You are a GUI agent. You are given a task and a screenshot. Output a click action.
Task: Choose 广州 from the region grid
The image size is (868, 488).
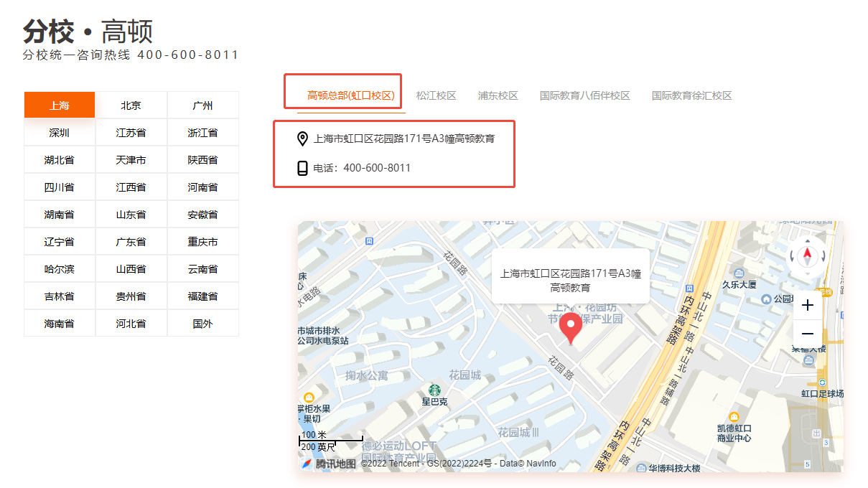(202, 105)
